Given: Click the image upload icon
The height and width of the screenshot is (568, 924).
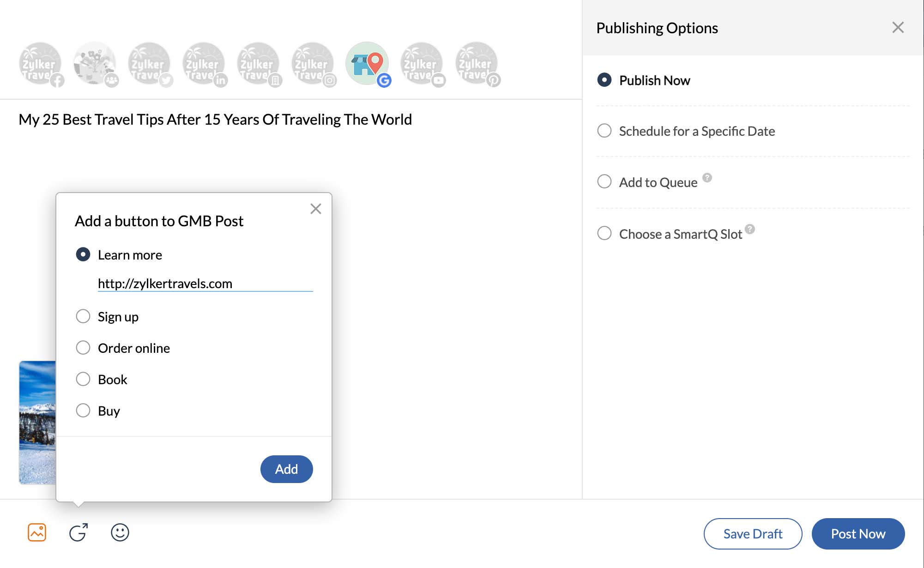Looking at the screenshot, I should click(x=36, y=532).
